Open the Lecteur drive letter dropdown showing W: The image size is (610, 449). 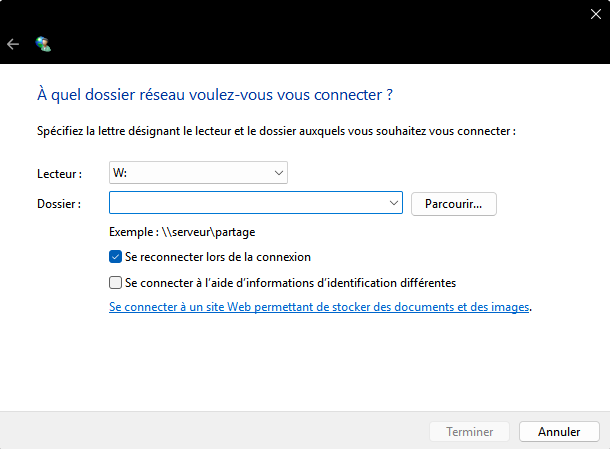(197, 173)
